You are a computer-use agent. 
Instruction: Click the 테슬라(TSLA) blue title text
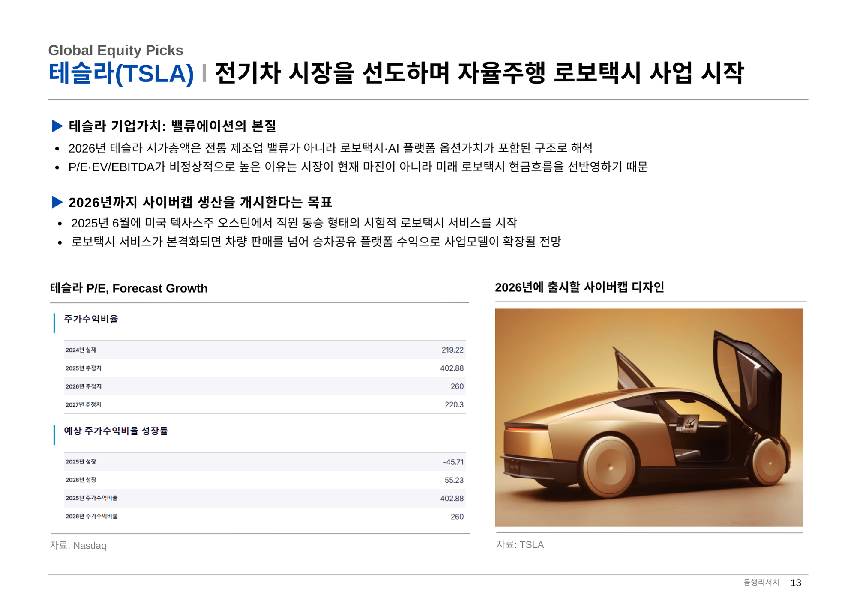point(121,73)
